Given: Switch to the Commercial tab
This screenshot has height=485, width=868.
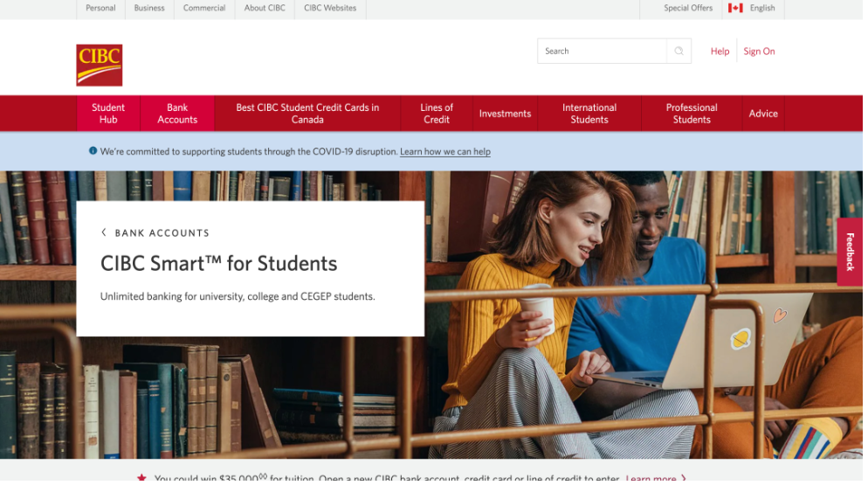Looking at the screenshot, I should (x=205, y=8).
